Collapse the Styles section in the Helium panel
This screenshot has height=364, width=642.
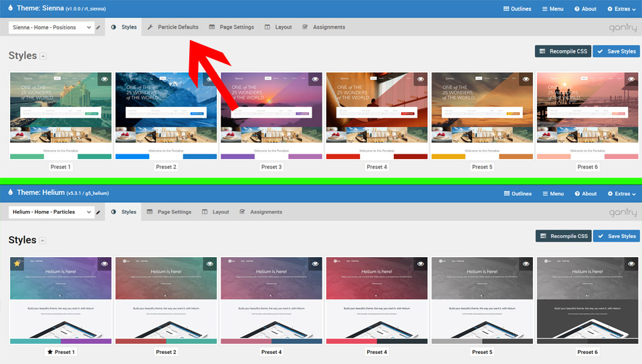coord(43,240)
